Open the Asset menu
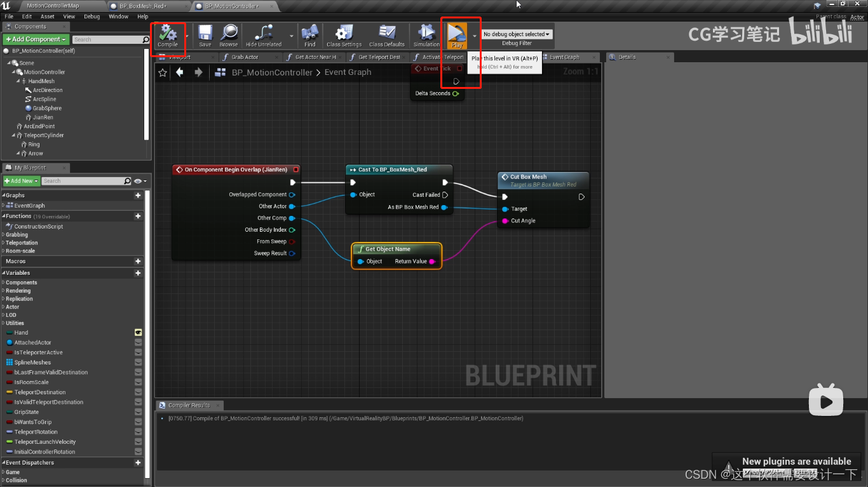The height and width of the screenshot is (487, 868). (x=48, y=17)
